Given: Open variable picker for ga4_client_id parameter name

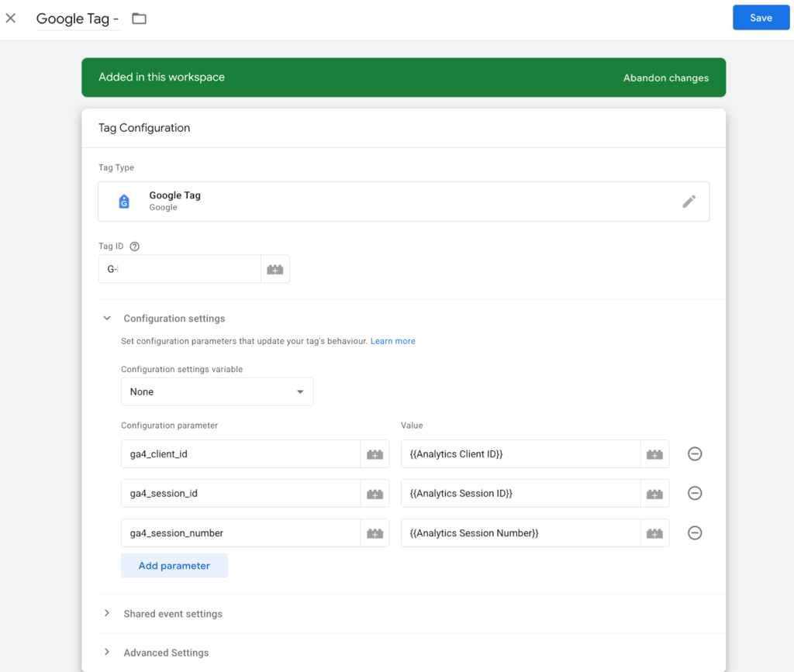Looking at the screenshot, I should pos(375,454).
